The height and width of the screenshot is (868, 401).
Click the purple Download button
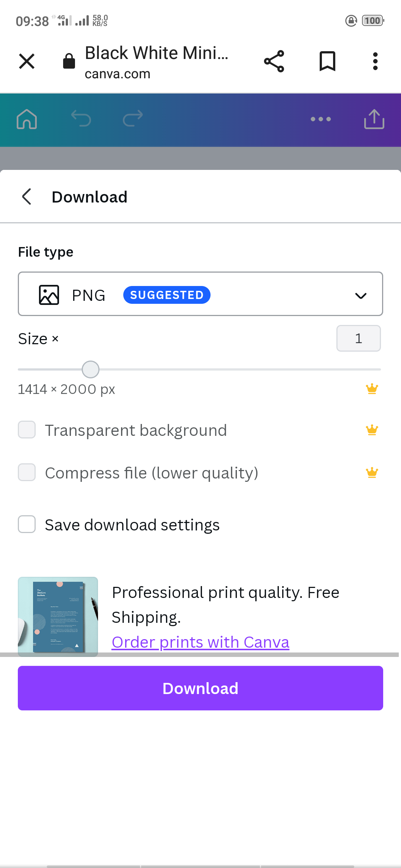[200, 688]
